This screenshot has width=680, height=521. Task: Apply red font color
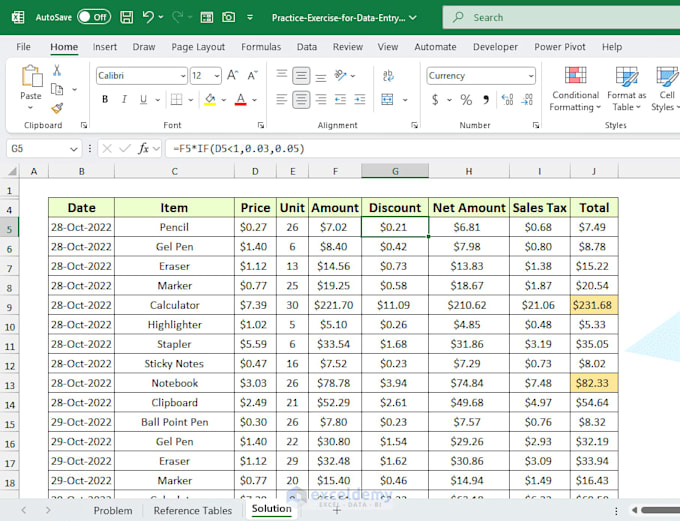[x=241, y=100]
